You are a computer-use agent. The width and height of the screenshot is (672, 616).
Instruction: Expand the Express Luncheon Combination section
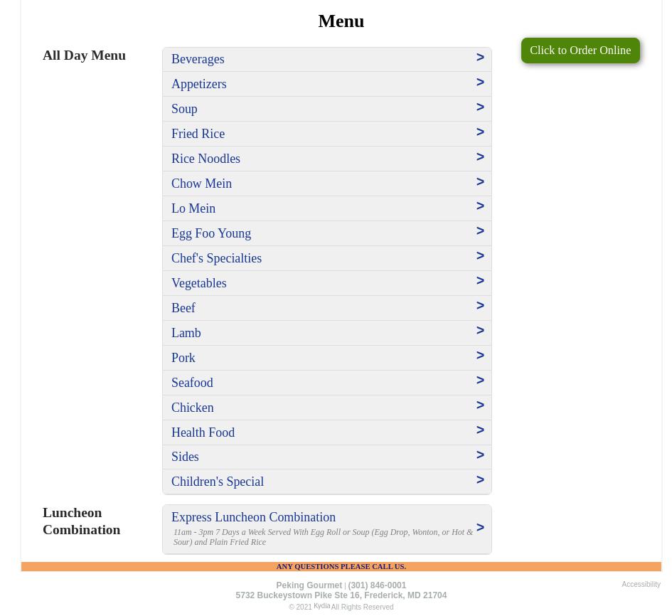(x=253, y=517)
